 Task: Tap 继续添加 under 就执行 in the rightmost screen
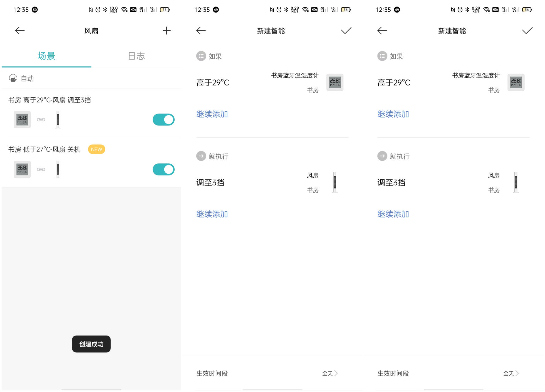[x=393, y=214]
